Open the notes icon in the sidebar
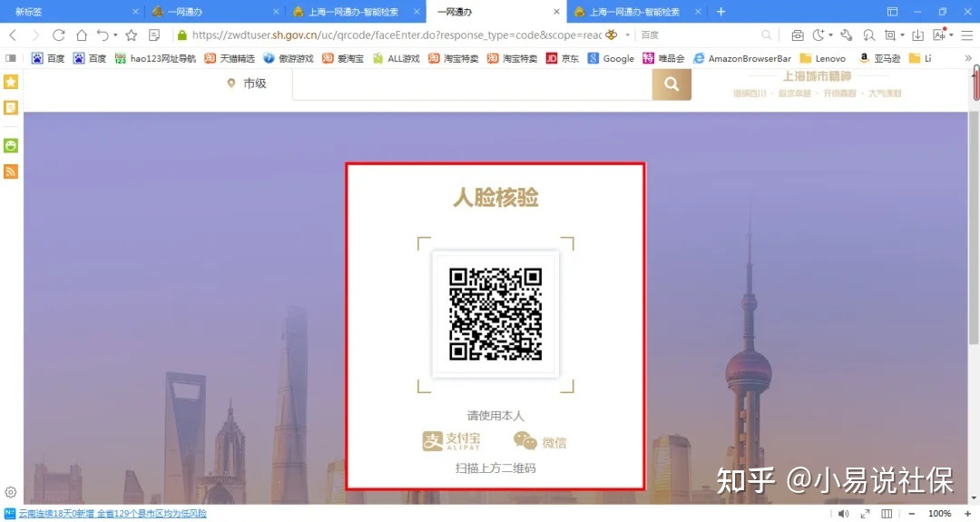Image resolution: width=980 pixels, height=522 pixels. [x=11, y=108]
